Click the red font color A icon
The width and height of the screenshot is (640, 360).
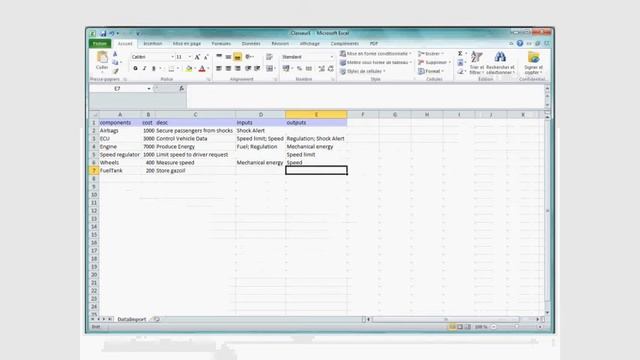pos(202,69)
